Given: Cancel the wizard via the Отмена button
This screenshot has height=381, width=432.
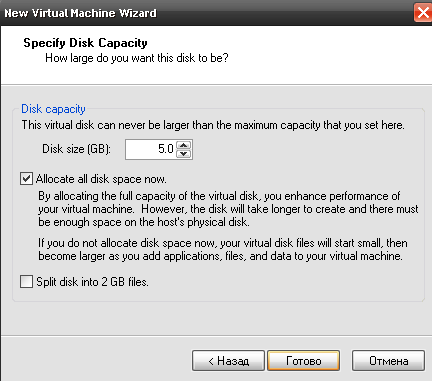Looking at the screenshot, I should click(388, 361).
